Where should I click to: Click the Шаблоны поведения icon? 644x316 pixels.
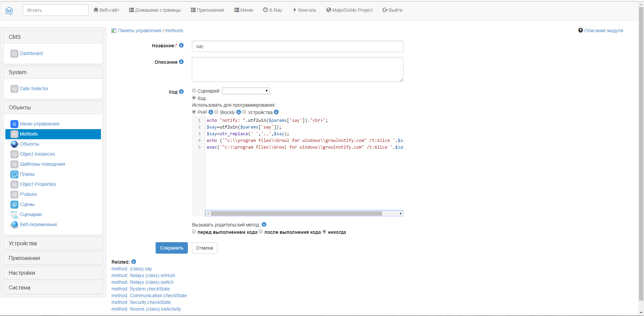(x=14, y=164)
